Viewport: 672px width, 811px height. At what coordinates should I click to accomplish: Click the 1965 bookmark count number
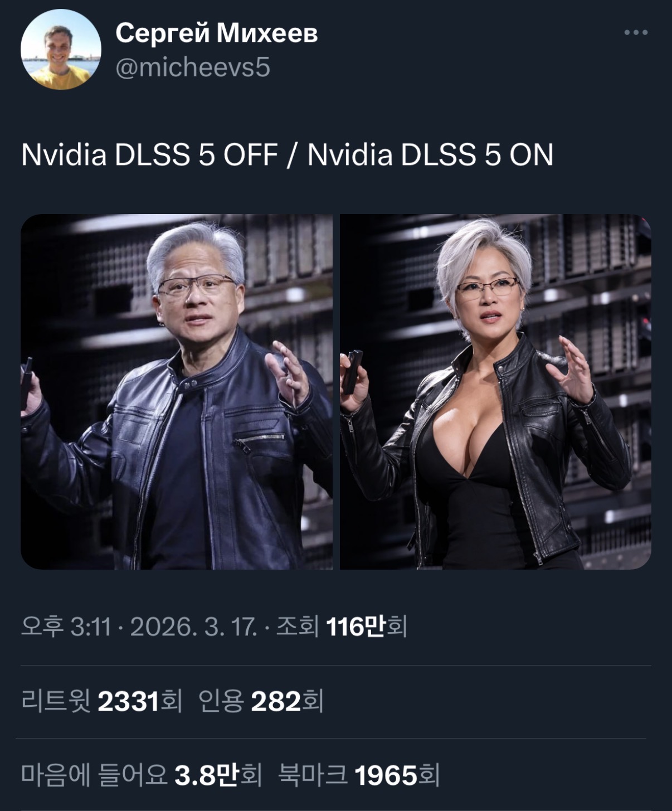386,775
